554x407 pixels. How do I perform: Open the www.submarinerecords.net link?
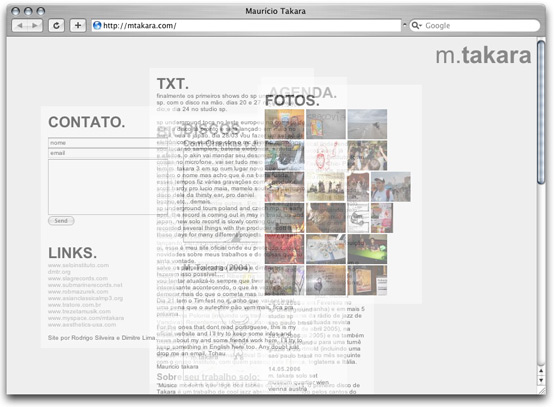[85, 285]
